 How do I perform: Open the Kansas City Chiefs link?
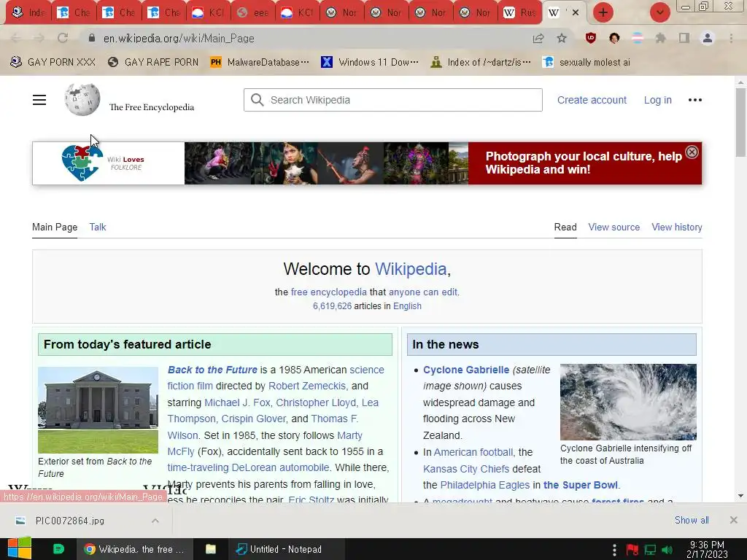pyautogui.click(x=466, y=469)
